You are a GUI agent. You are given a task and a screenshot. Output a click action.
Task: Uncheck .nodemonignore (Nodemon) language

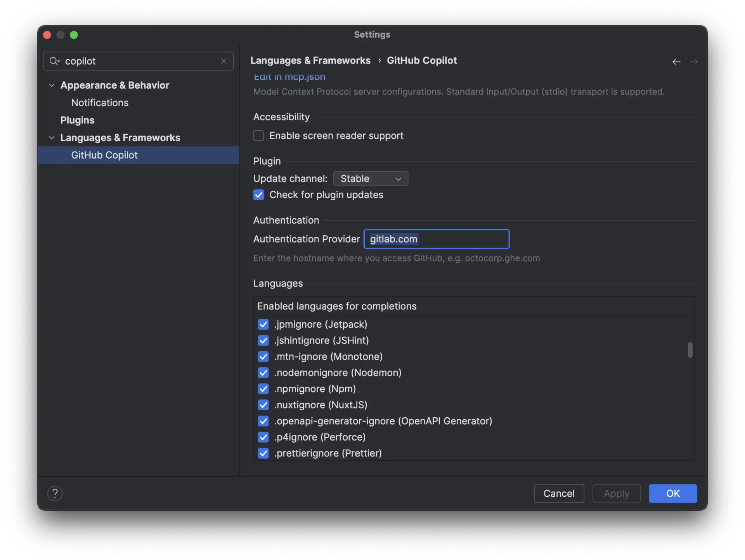(x=263, y=373)
